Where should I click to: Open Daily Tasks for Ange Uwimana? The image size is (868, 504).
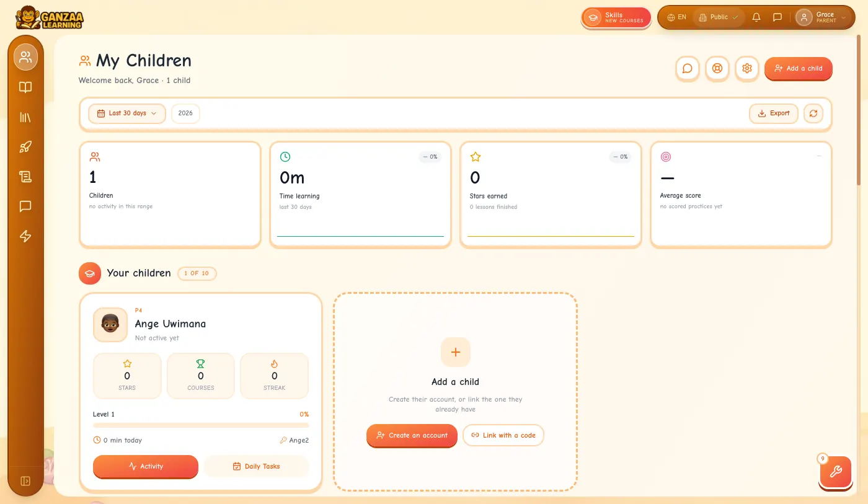[256, 466]
